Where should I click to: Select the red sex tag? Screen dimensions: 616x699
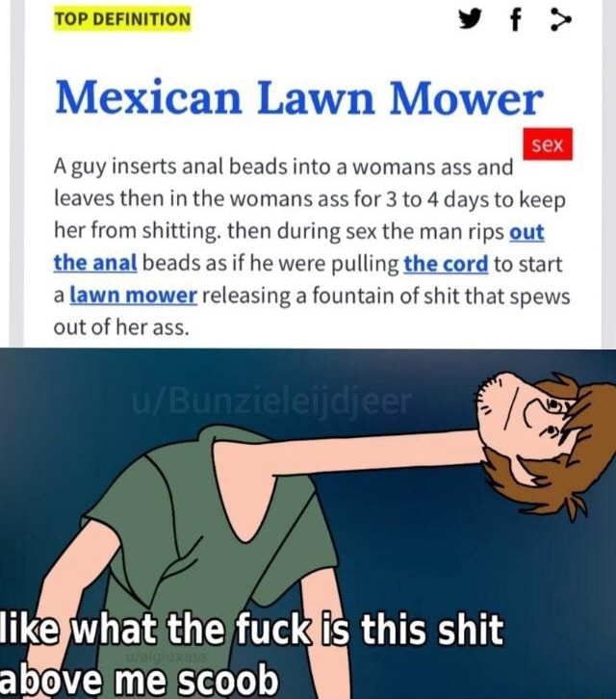(548, 144)
